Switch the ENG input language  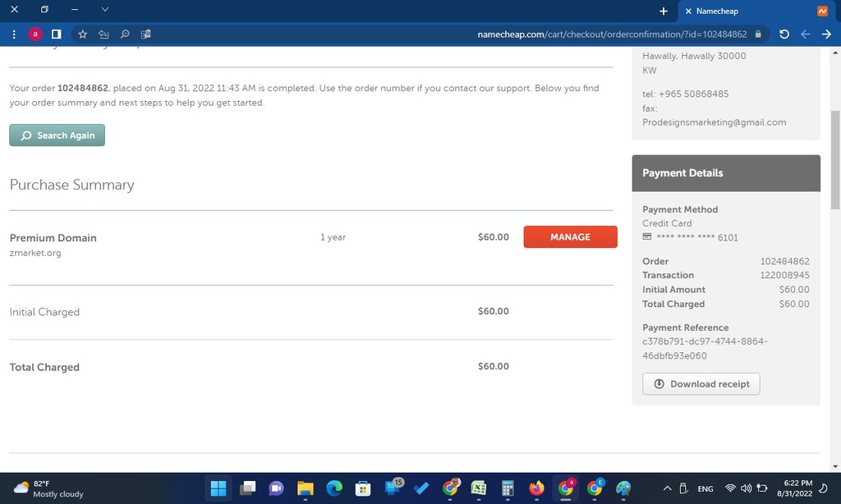[x=705, y=489]
